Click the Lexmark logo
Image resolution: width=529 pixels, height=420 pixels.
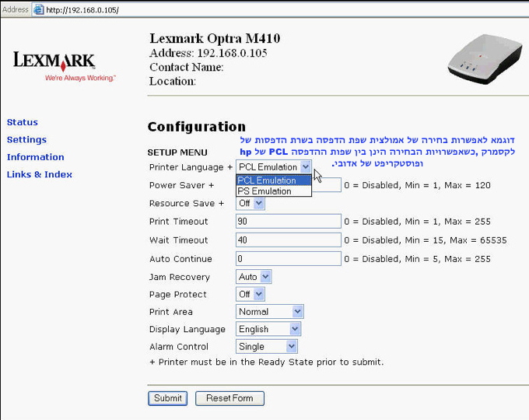click(54, 61)
